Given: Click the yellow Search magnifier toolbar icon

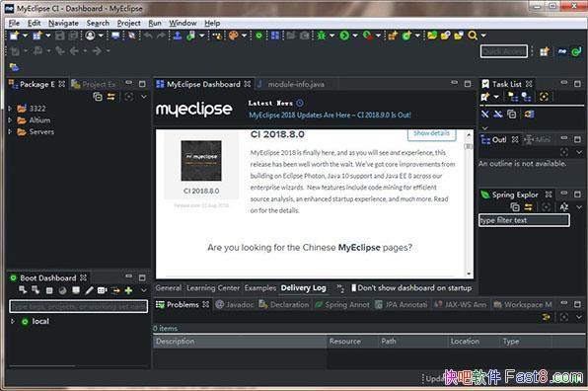Looking at the screenshot, I should tap(473, 36).
